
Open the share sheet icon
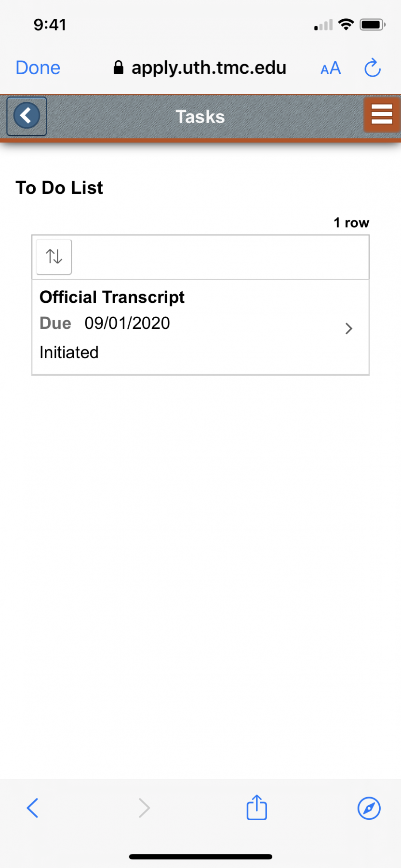[257, 807]
